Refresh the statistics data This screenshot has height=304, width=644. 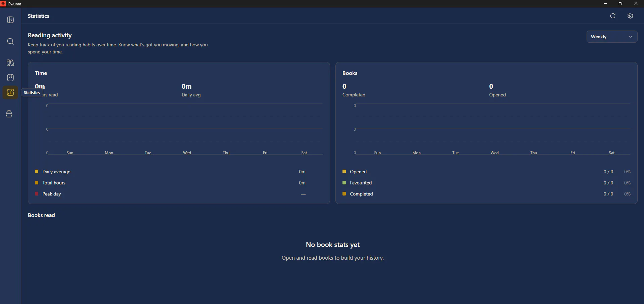(x=613, y=16)
